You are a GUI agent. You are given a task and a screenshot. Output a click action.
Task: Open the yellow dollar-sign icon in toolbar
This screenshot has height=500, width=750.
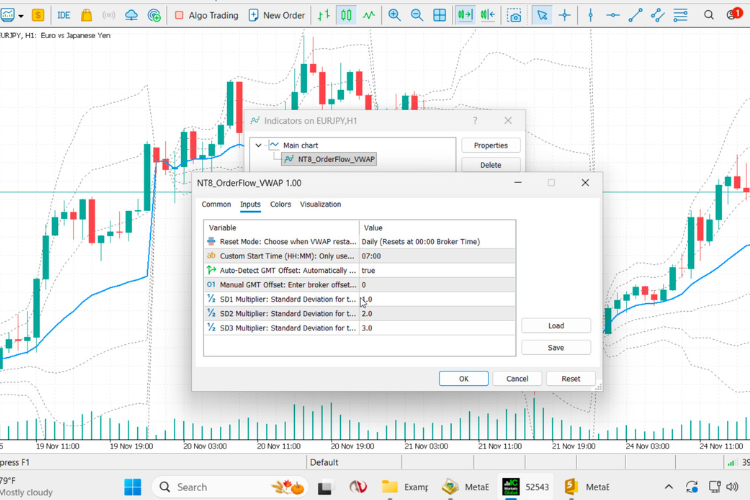[38, 15]
